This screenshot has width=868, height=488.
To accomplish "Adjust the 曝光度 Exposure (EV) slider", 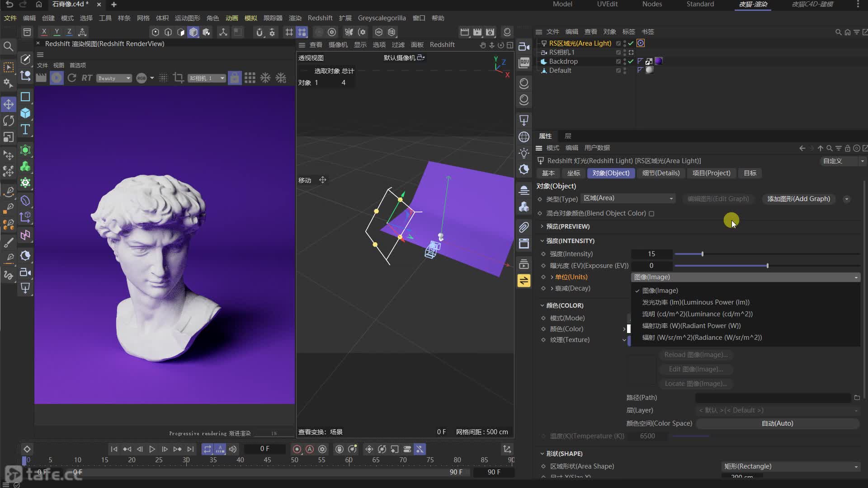I will tap(767, 266).
